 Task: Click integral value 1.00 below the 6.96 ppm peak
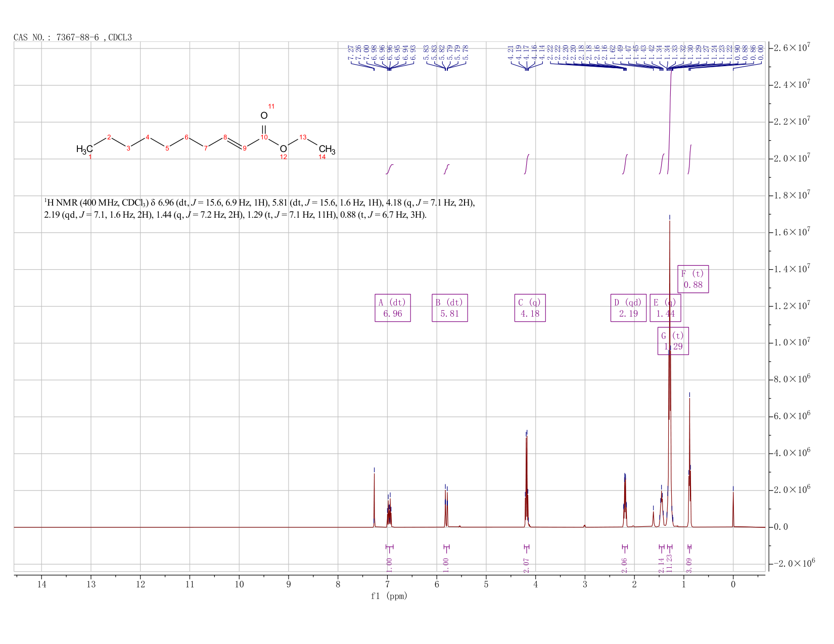coord(389,564)
